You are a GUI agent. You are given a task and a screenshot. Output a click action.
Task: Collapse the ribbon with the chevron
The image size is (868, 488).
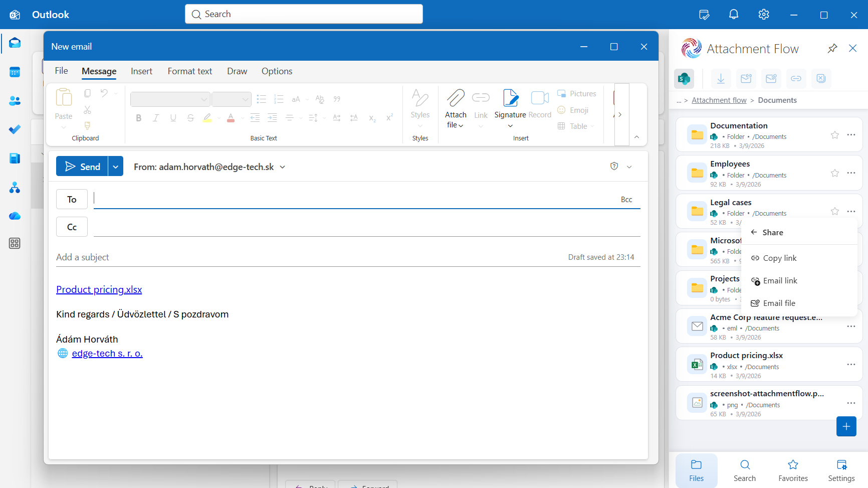636,137
